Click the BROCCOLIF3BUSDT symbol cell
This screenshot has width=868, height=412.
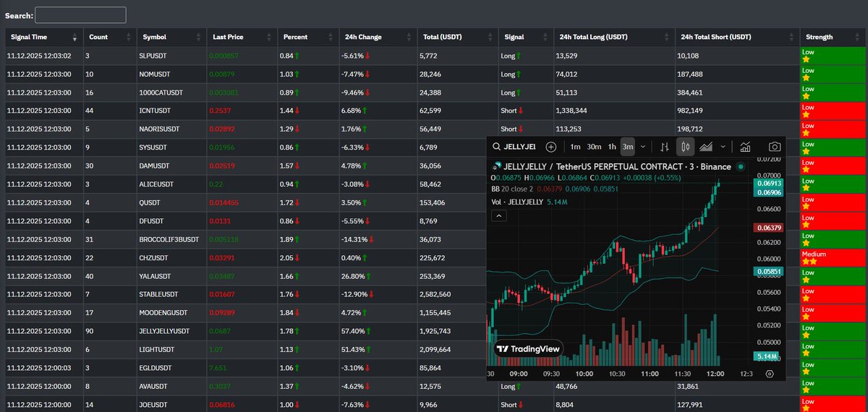(171, 239)
